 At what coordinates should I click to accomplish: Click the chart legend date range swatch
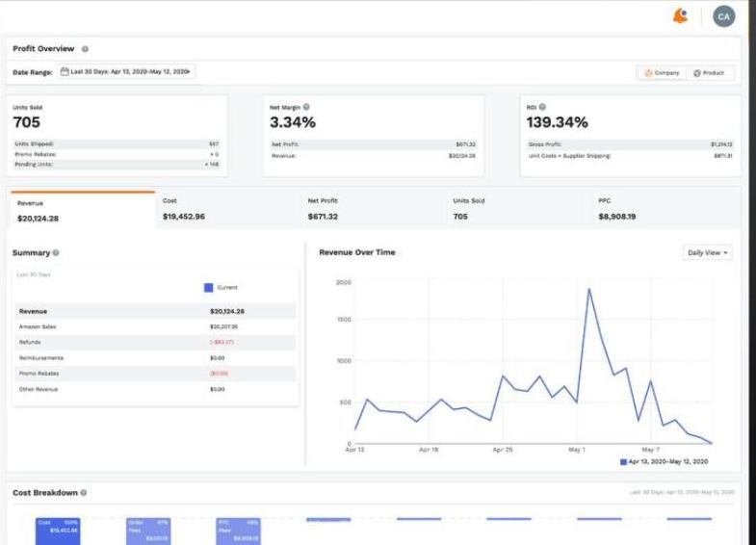coord(623,462)
